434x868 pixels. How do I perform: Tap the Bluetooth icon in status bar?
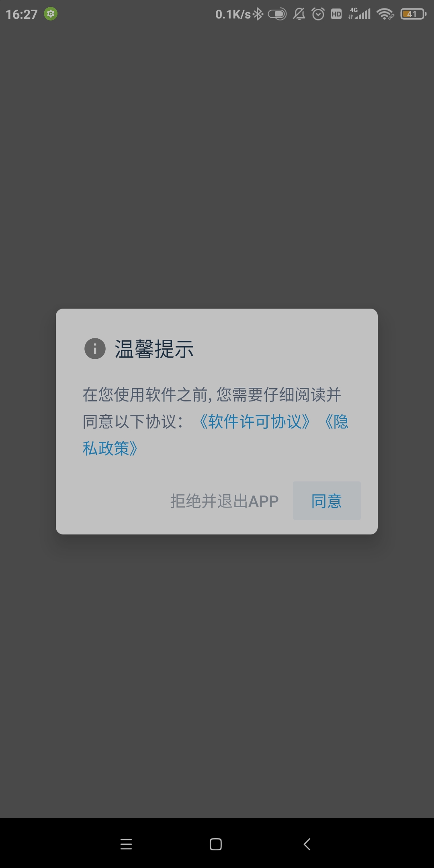point(258,14)
